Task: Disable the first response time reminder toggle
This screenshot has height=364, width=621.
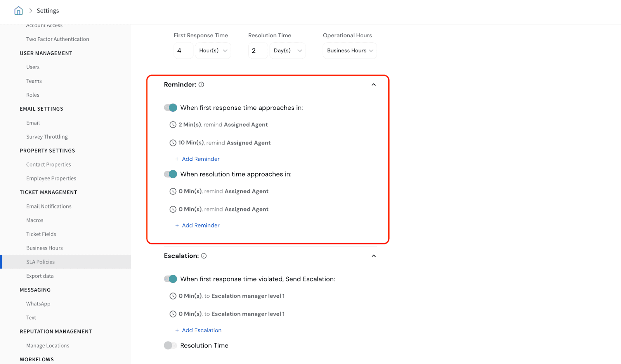Action: click(170, 108)
